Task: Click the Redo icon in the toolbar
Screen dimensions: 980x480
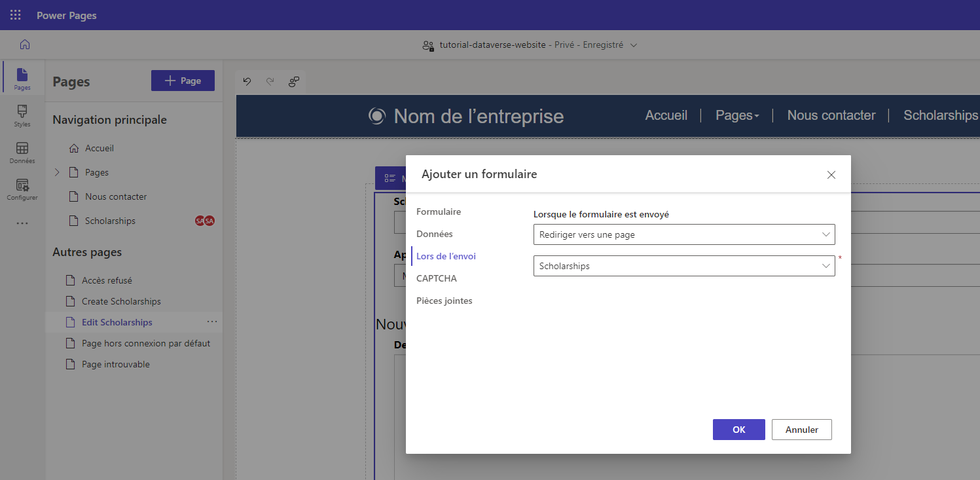Action: (x=270, y=81)
